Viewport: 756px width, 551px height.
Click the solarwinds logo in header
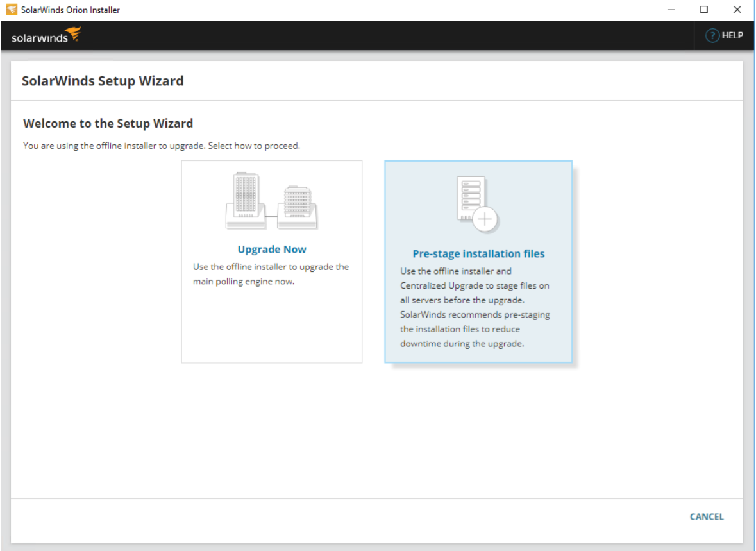46,36
